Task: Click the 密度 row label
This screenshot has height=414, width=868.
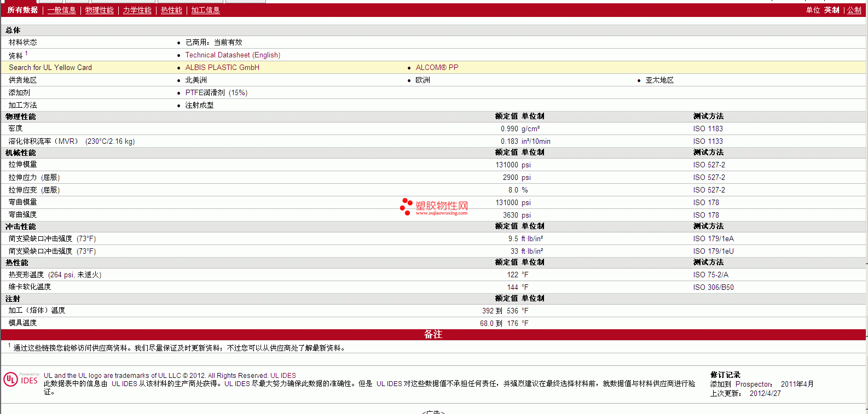Action: point(15,129)
